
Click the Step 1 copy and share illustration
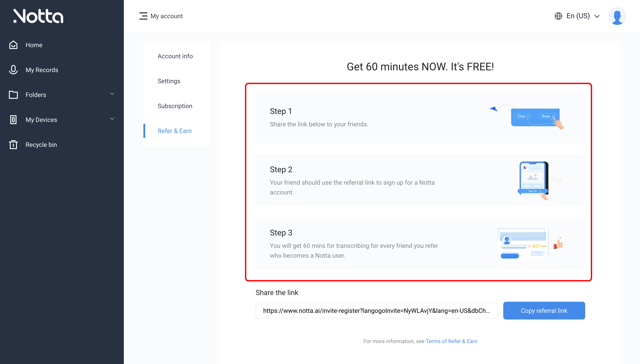[x=527, y=117]
